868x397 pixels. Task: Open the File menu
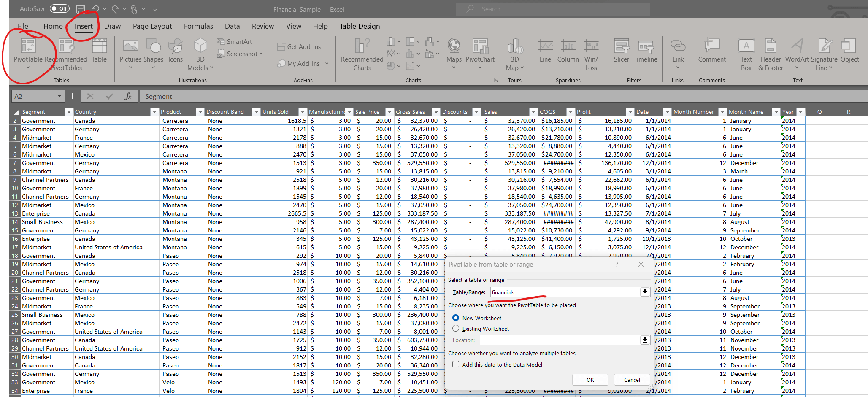pos(23,26)
